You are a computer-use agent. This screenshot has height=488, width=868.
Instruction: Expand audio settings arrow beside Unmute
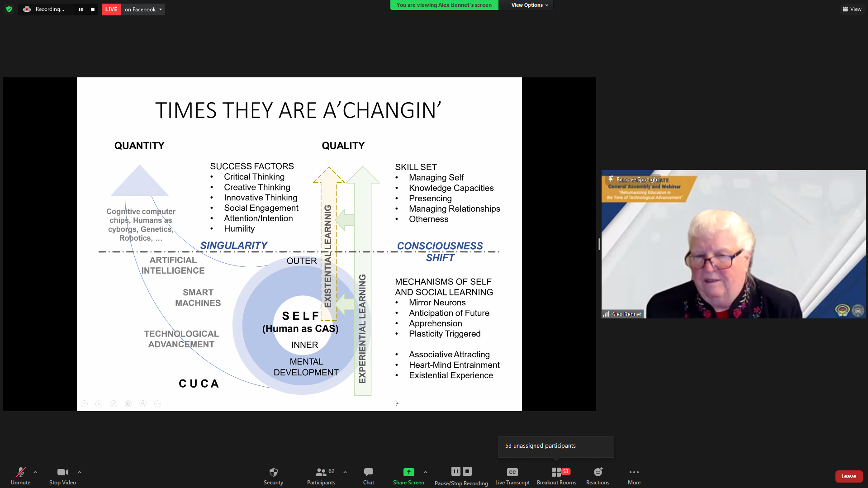[35, 472]
